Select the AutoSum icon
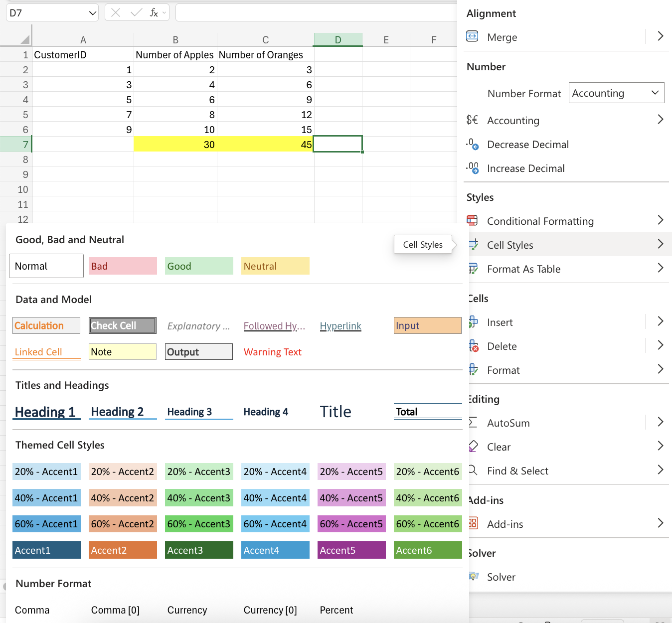Image resolution: width=672 pixels, height=623 pixels. [x=473, y=422]
